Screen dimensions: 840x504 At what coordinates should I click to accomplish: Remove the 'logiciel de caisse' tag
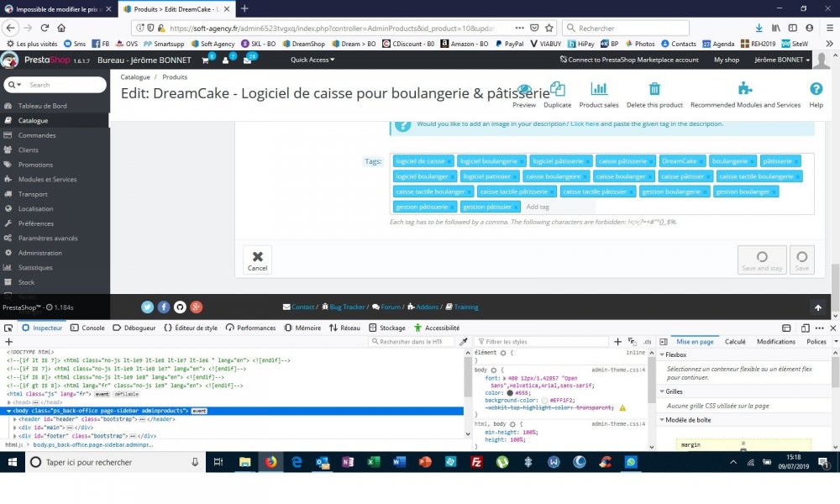[450, 161]
